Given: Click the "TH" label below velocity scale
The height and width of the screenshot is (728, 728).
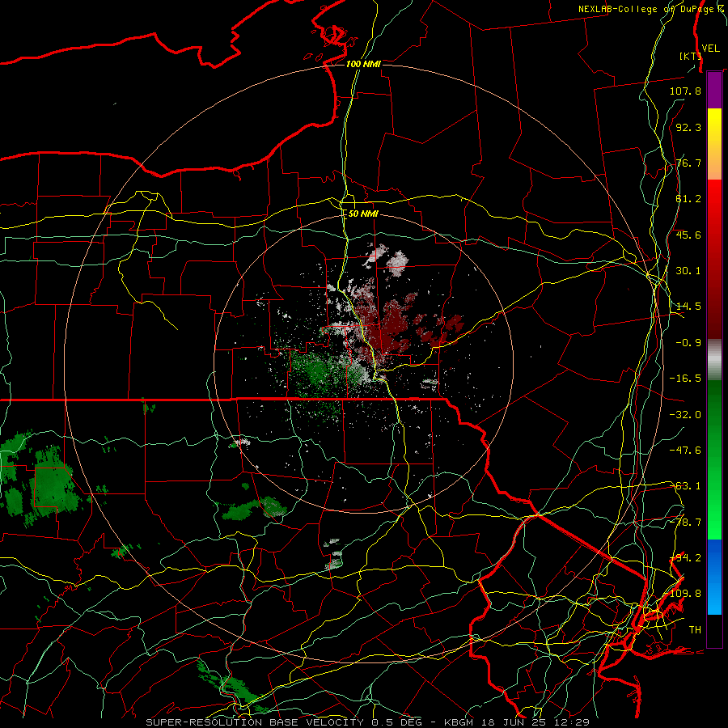Looking at the screenshot, I should [x=695, y=630].
